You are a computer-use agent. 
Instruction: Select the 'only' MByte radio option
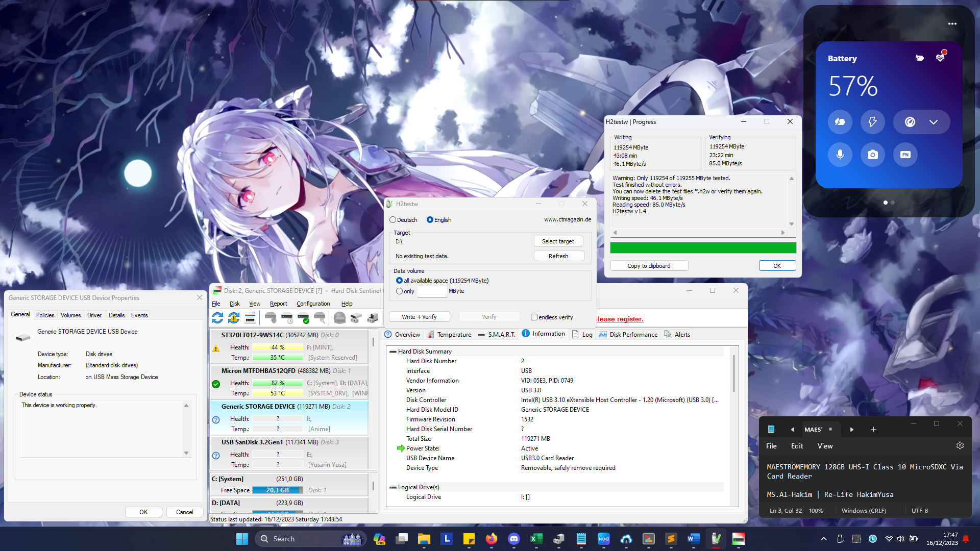coord(399,291)
